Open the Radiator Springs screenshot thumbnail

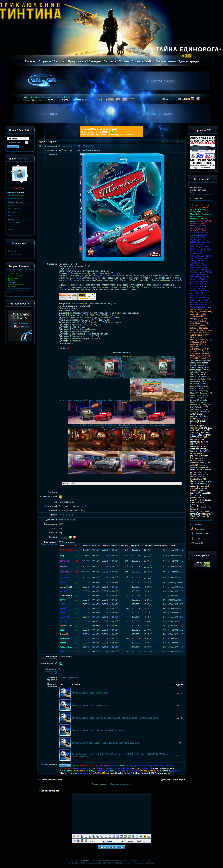tap(157, 390)
